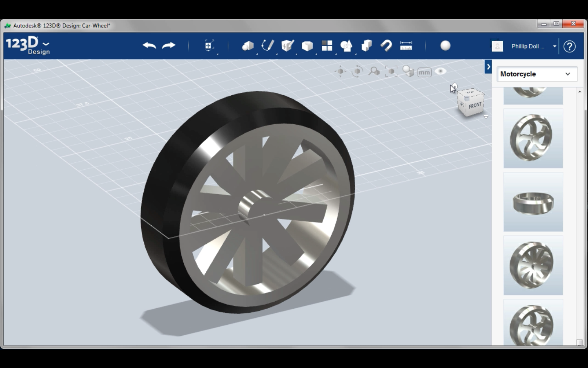588x368 pixels.
Task: Click the library scrollbar up arrow
Action: (x=580, y=92)
